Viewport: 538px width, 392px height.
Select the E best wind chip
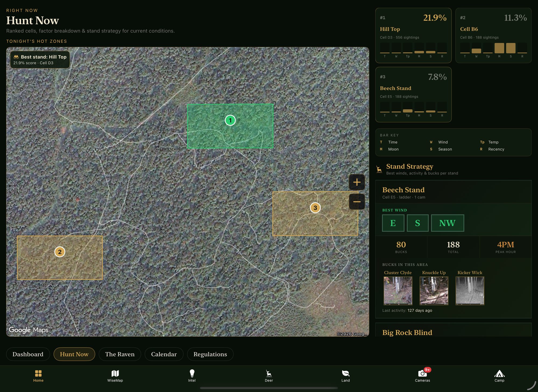tap(393, 223)
